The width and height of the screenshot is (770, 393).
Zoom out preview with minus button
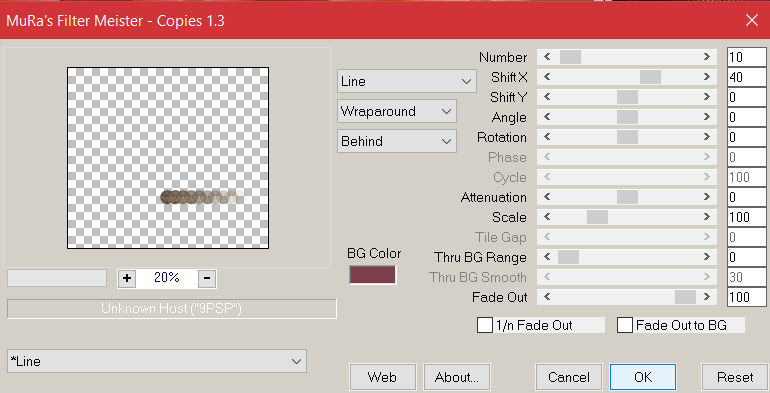click(207, 278)
